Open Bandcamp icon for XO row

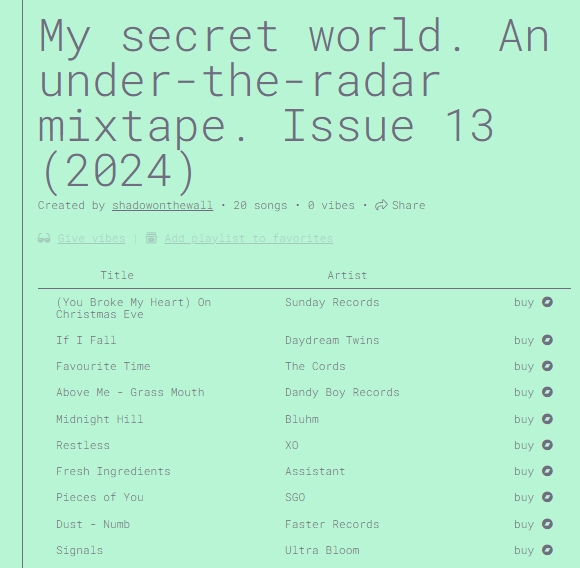point(547,445)
